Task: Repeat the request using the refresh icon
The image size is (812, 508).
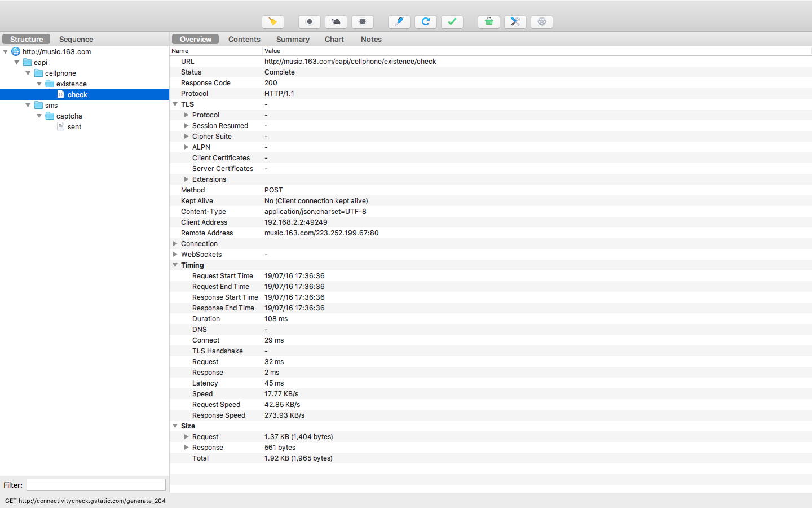Action: click(425, 21)
